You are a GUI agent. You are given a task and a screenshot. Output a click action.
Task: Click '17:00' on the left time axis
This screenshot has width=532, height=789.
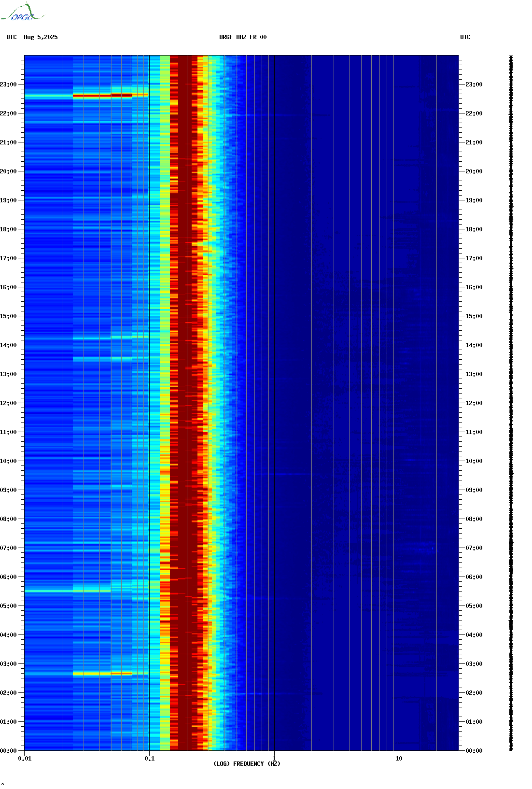click(8, 258)
